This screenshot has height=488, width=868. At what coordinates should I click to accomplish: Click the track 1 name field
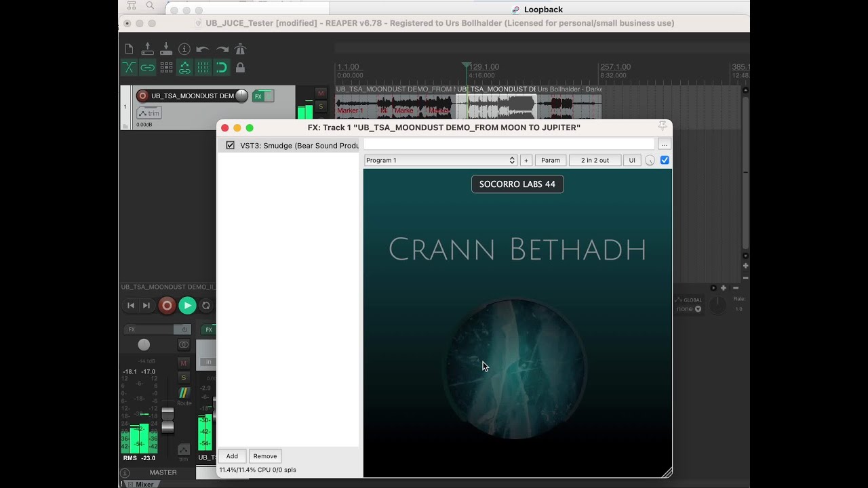click(x=192, y=96)
